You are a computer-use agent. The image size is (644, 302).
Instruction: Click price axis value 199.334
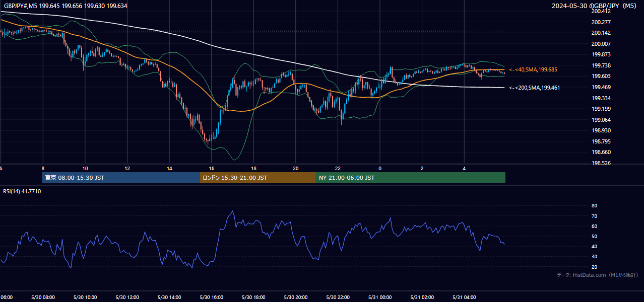(x=601, y=98)
